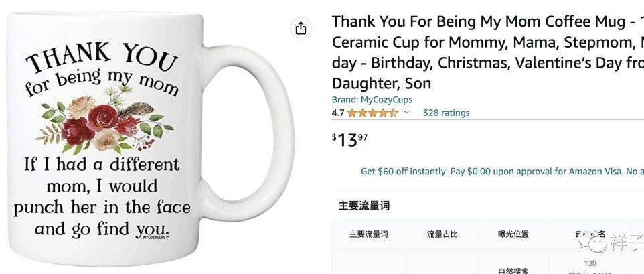Open the 328 ratings link
The image size is (644, 274).
coord(446,113)
